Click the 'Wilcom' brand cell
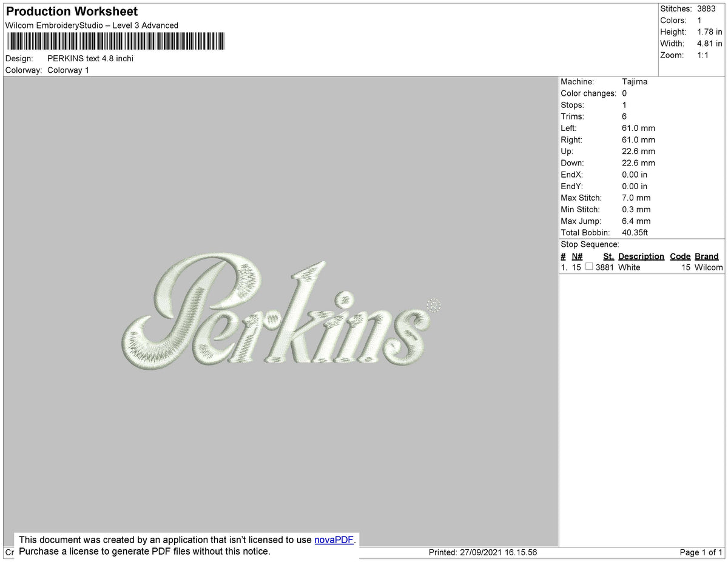 pyautogui.click(x=709, y=267)
